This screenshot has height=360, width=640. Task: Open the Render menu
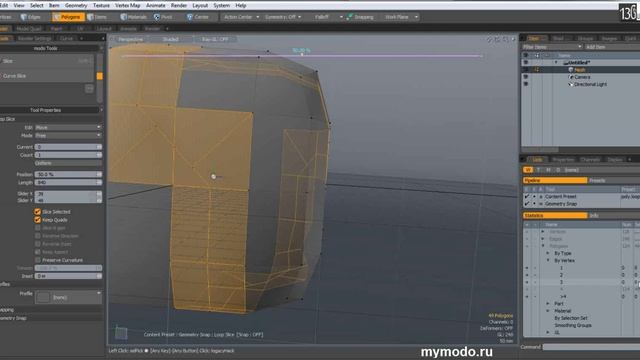pyautogui.click(x=179, y=5)
